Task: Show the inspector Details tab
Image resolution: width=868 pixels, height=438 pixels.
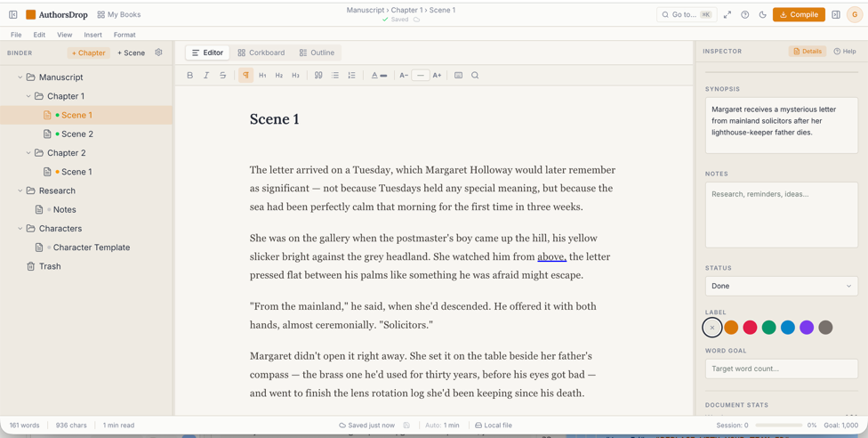Action: (808, 51)
